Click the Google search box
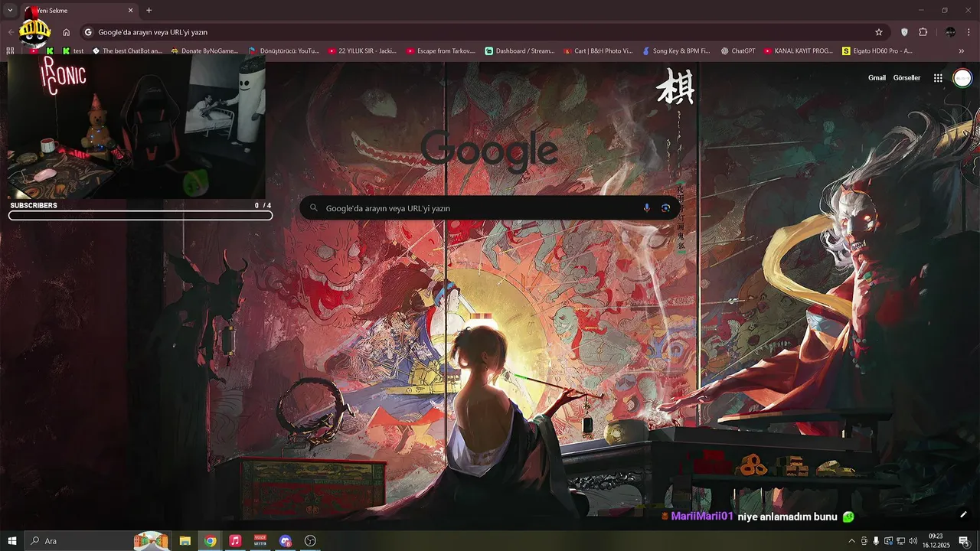Viewport: 980px width, 551px height. tap(490, 208)
